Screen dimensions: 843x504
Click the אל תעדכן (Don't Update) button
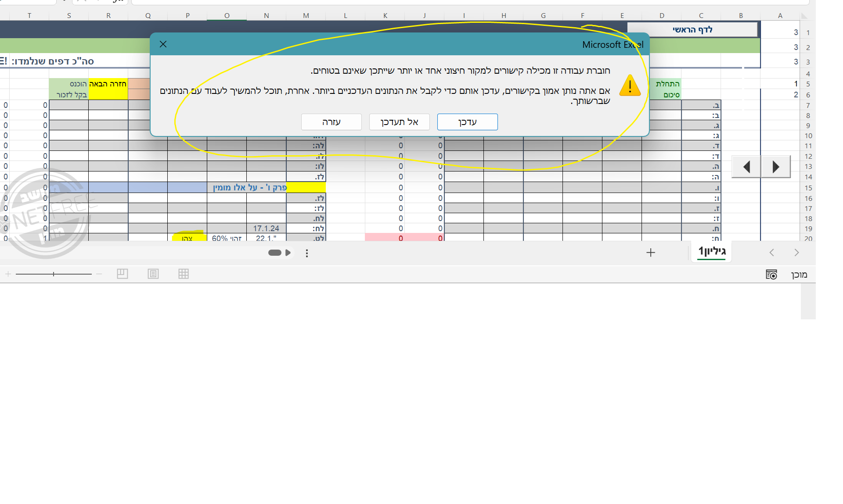click(x=399, y=122)
